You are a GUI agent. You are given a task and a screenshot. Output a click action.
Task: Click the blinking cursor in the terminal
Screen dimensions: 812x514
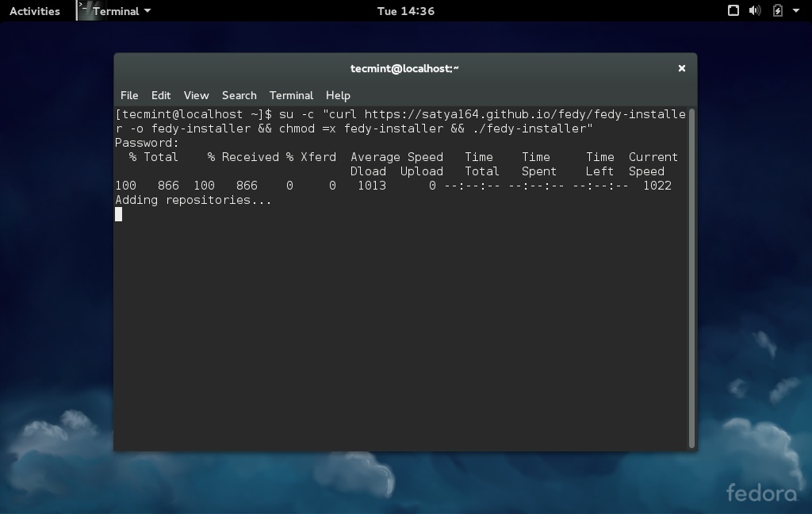pos(118,214)
